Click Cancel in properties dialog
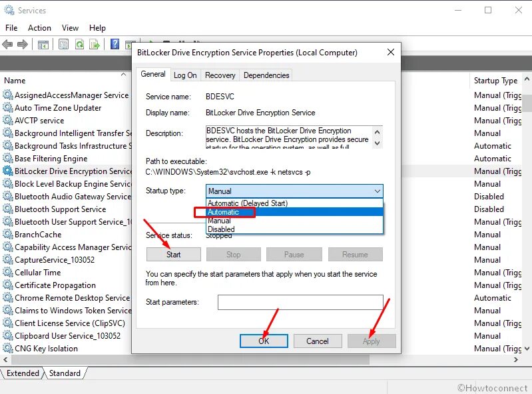Image resolution: width=532 pixels, height=394 pixels. point(318,341)
